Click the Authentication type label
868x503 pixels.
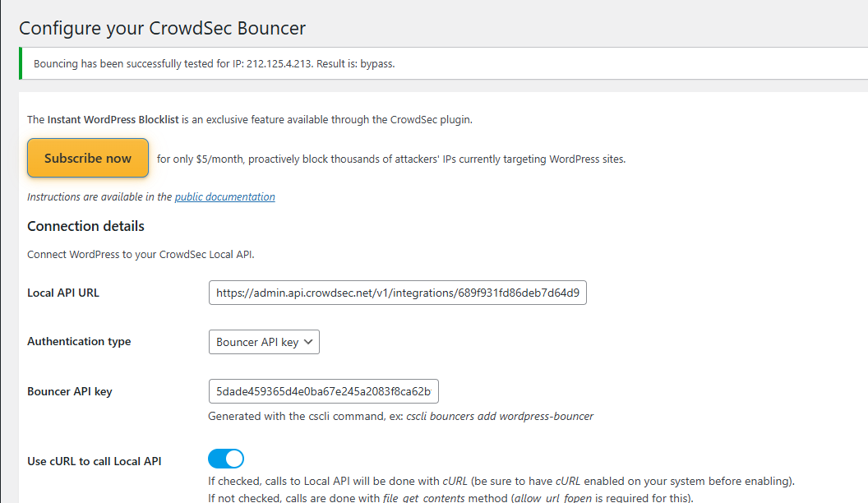79,341
